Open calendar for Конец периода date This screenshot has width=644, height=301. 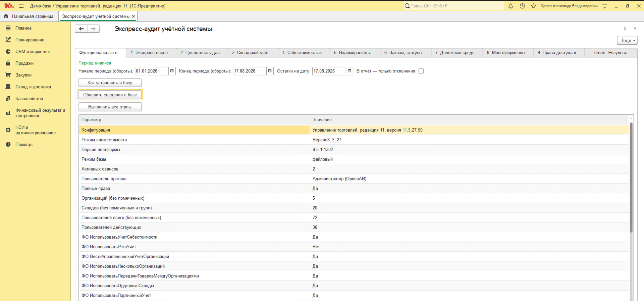(270, 71)
